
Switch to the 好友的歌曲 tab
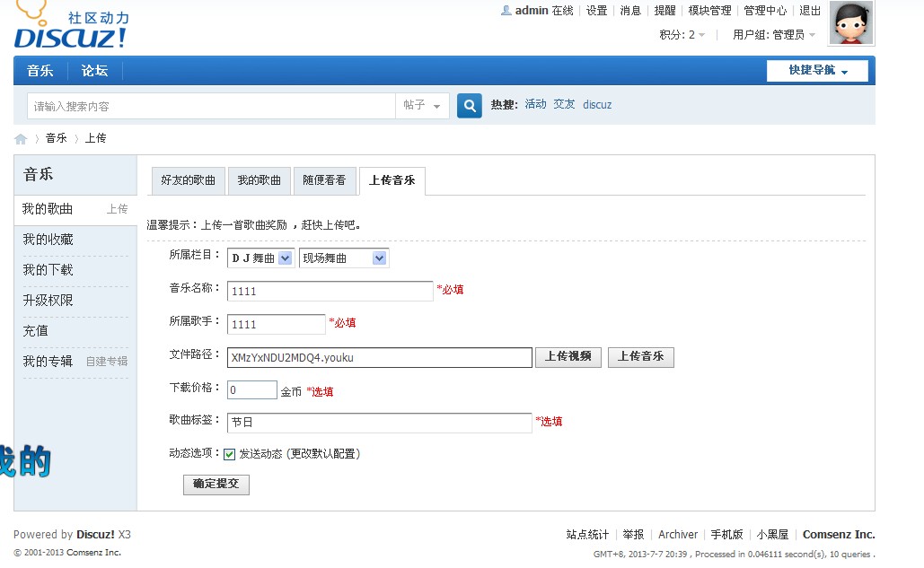coord(188,180)
